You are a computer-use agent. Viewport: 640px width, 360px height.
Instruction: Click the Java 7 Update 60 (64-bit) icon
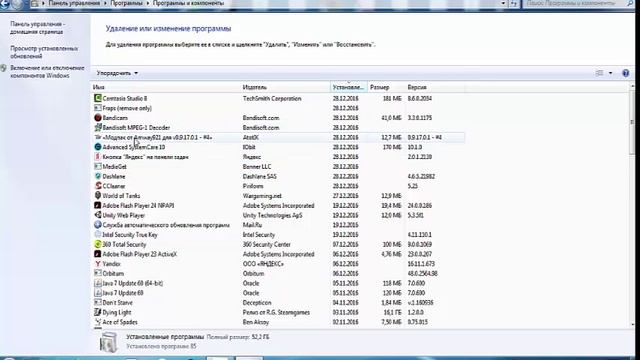tap(98, 283)
